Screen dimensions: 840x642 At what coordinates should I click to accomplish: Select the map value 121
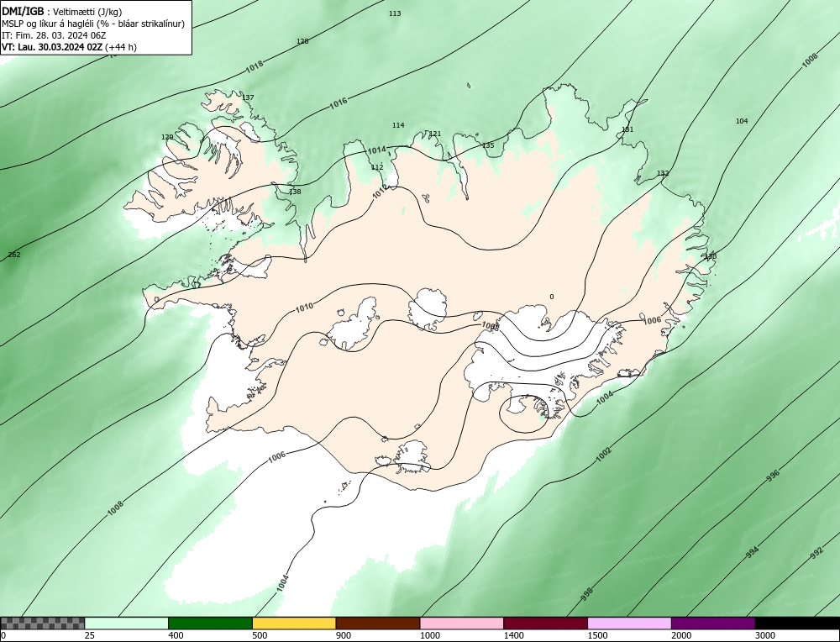[x=435, y=134]
